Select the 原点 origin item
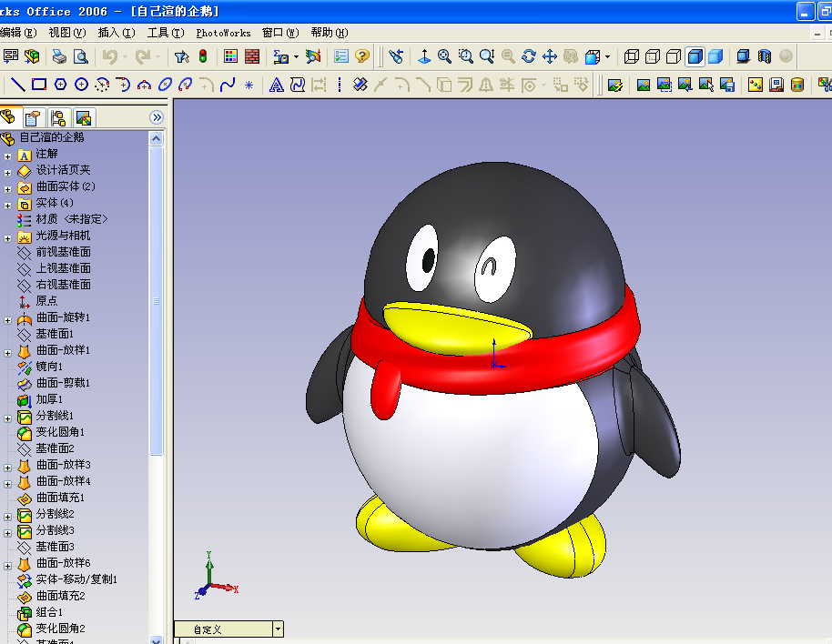 point(46,300)
